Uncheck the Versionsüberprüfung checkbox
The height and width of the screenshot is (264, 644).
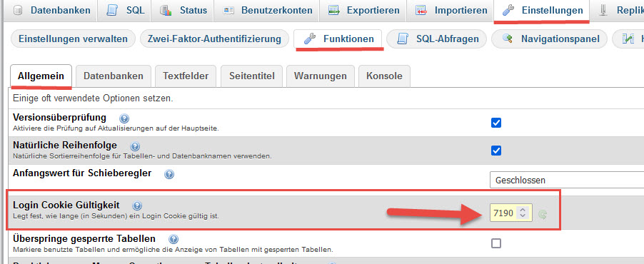click(x=496, y=123)
